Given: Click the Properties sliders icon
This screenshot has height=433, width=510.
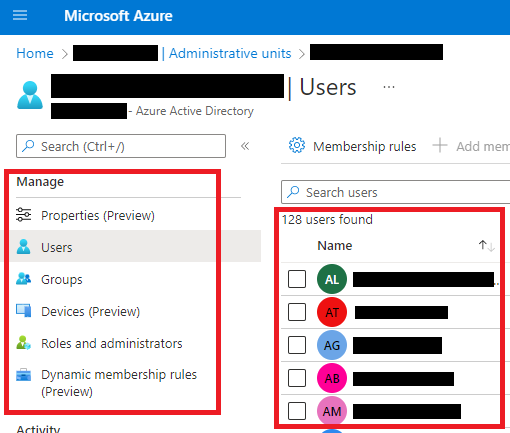Looking at the screenshot, I should (24, 215).
